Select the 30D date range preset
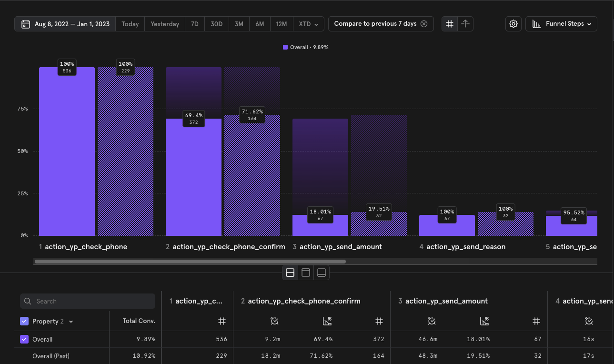The image size is (614, 364). (x=217, y=24)
